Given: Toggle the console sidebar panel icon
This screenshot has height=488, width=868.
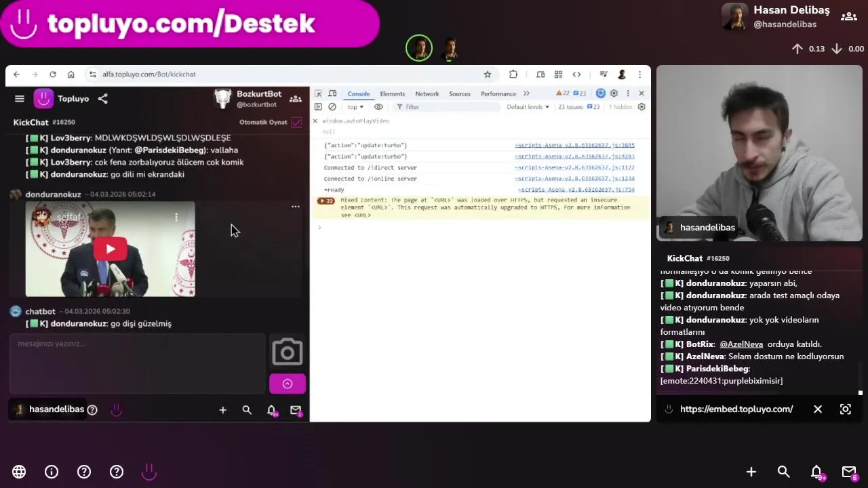Looking at the screenshot, I should (x=318, y=107).
